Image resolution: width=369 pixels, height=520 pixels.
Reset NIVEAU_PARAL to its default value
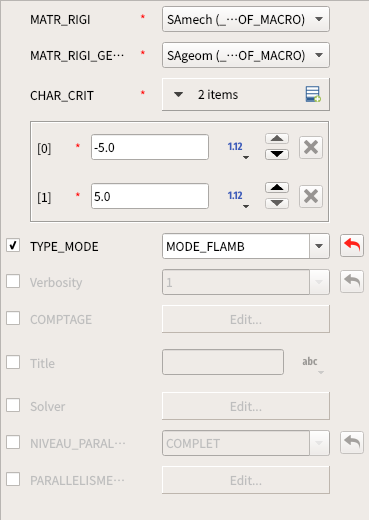click(352, 443)
